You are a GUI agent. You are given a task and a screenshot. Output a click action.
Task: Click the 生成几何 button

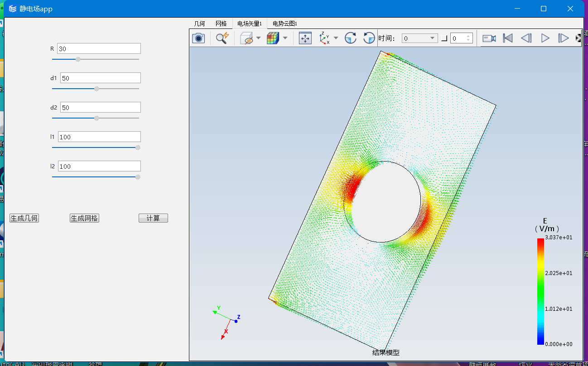click(x=24, y=218)
